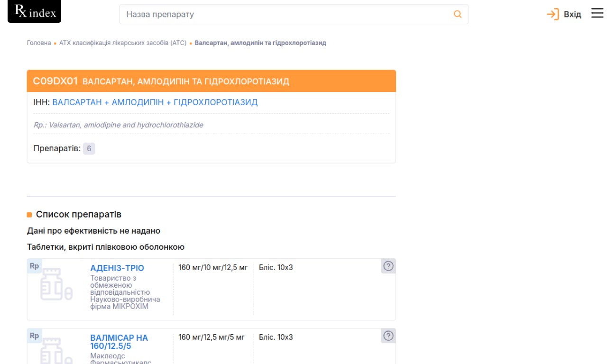Click the login arrow icon
This screenshot has height=364, width=607.
pyautogui.click(x=552, y=14)
